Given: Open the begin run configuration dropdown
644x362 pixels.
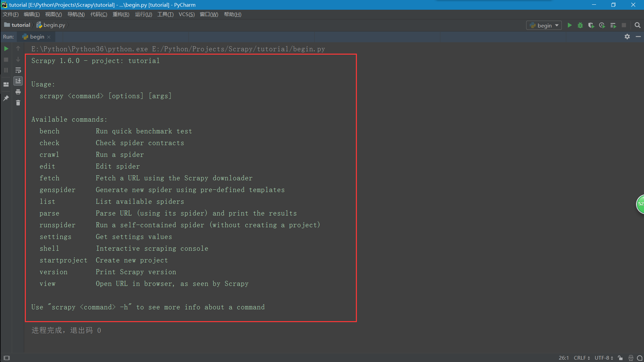Looking at the screenshot, I should (544, 25).
